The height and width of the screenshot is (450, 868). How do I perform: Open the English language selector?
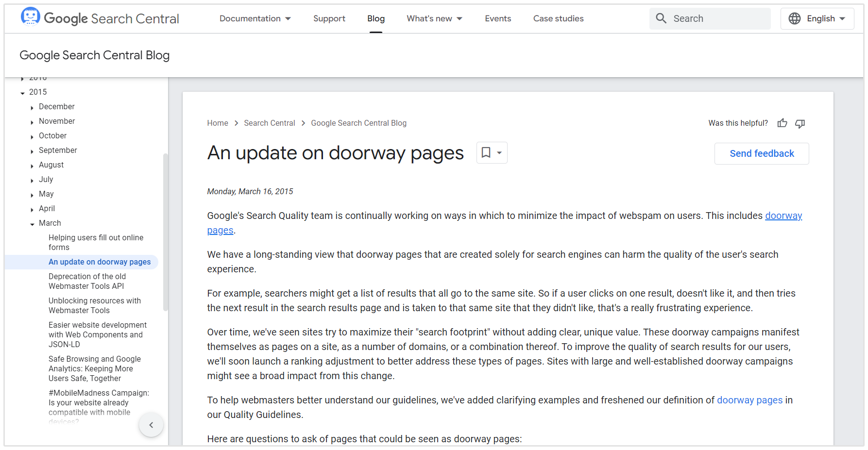[x=817, y=18]
